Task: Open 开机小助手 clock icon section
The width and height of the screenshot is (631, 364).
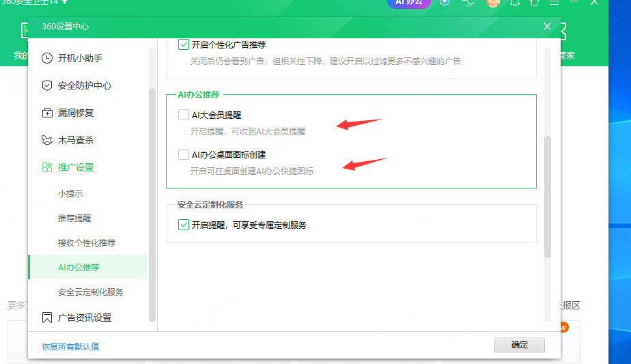Action: 72,58
